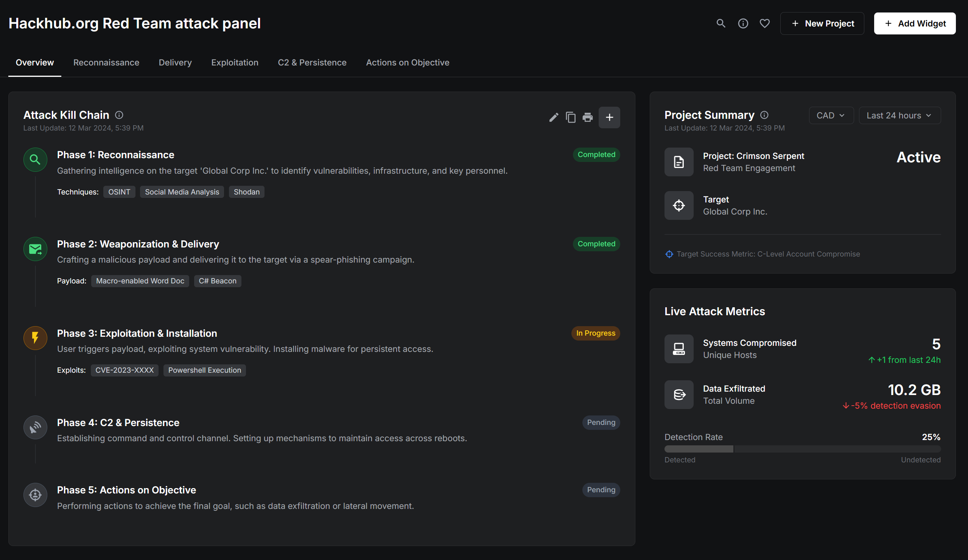This screenshot has height=560, width=968.
Task: Open the Actions on Objective tab
Action: 408,62
